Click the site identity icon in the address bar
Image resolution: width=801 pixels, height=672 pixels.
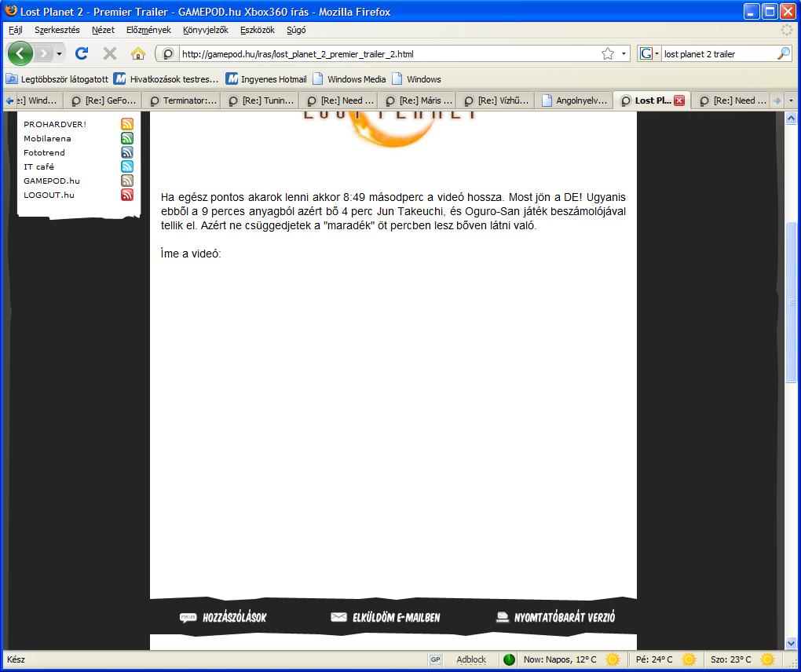[168, 53]
